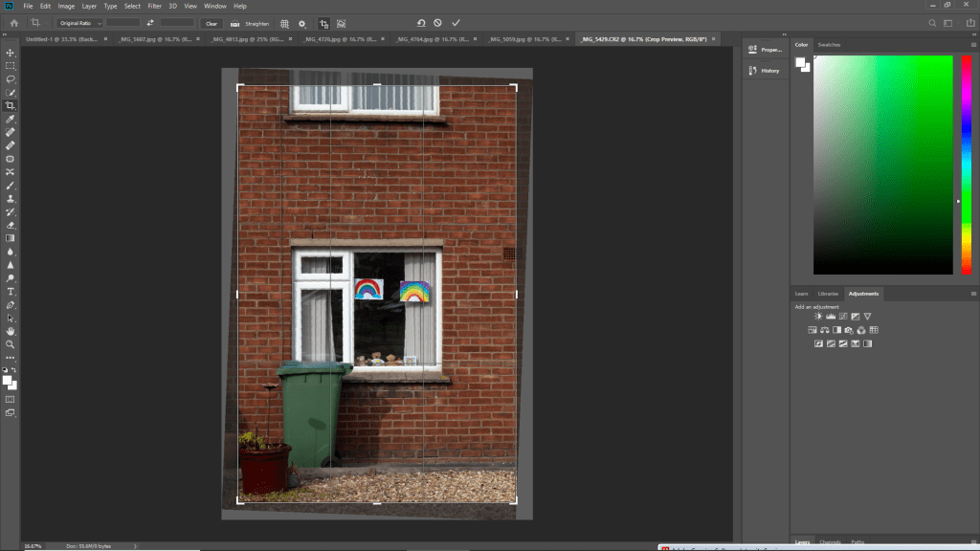Viewport: 980px width, 551px height.
Task: Open the Original Ratio preset dropdown
Action: [x=78, y=23]
